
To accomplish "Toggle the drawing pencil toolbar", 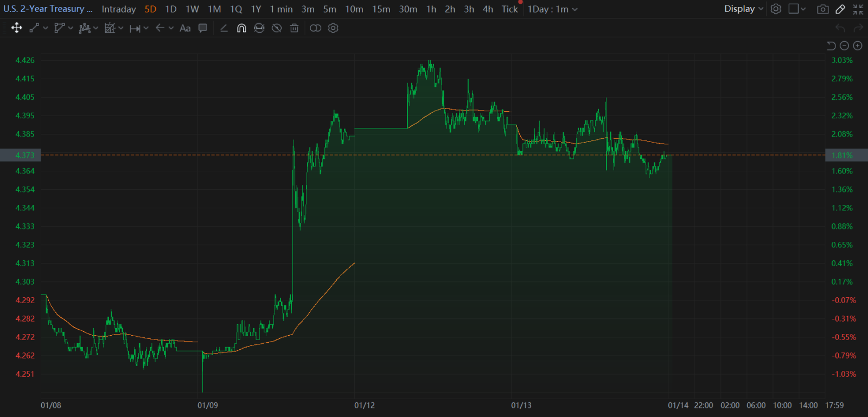I will (x=840, y=9).
